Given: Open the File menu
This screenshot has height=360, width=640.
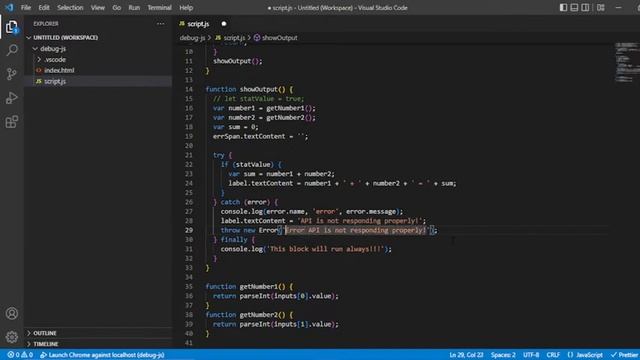Looking at the screenshot, I should coord(26,7).
